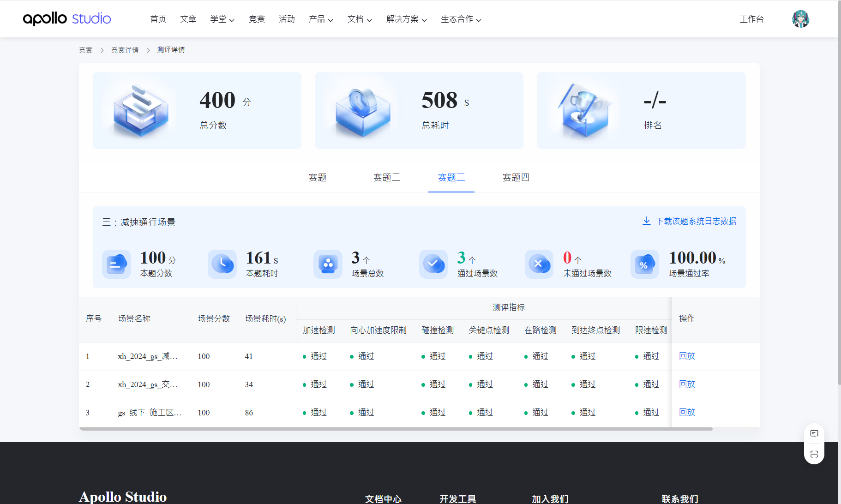Image resolution: width=841 pixels, height=504 pixels.
Task: Expand the 学堂 dropdown menu
Action: pos(222,19)
